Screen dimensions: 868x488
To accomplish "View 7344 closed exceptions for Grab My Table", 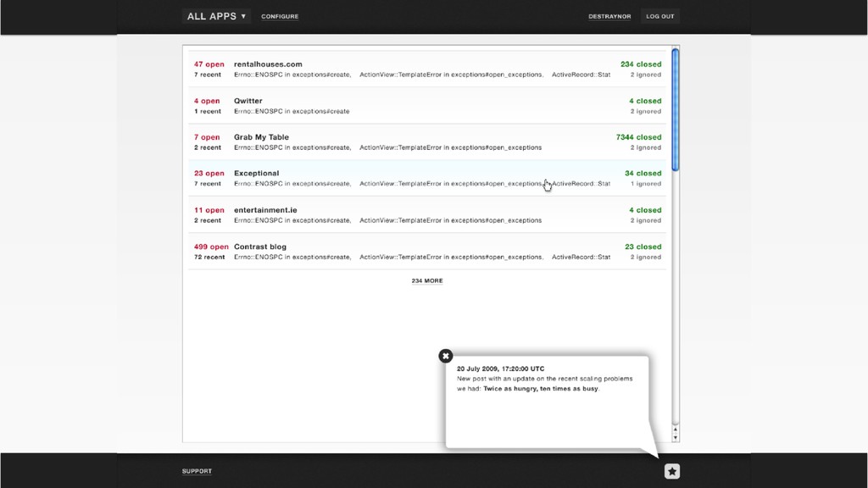I will (638, 137).
